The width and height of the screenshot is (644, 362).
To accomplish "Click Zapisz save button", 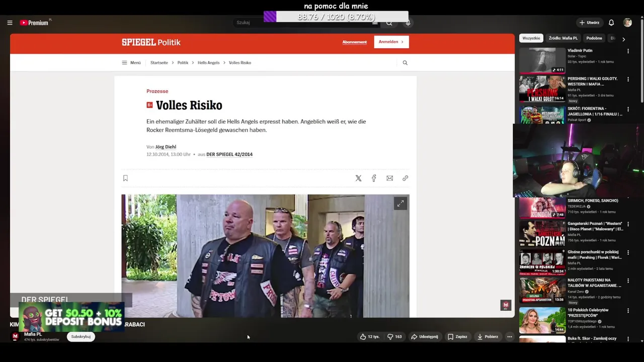I will click(457, 337).
